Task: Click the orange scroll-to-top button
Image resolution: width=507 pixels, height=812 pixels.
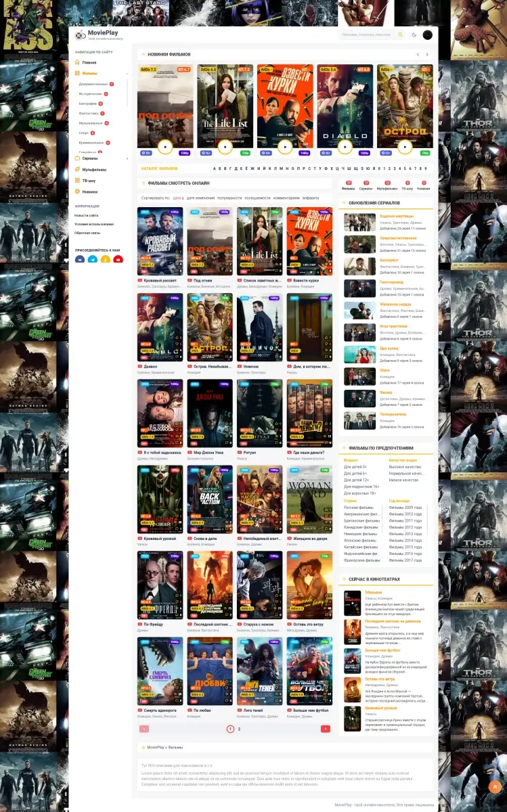Action: pyautogui.click(x=495, y=787)
